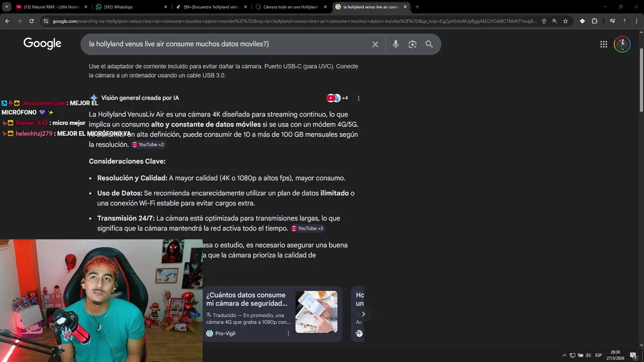Screen dimensions: 644x362
Task: Click the webcam overlay video
Action: (101, 301)
